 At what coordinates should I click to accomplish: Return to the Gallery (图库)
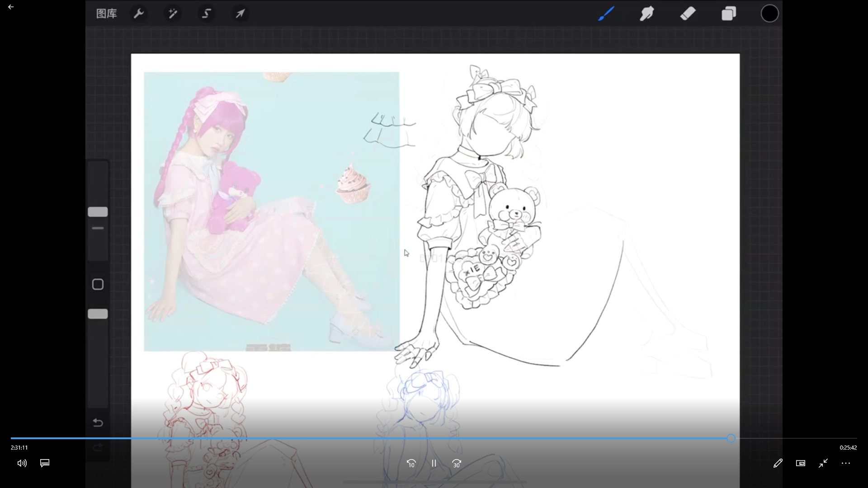tap(107, 14)
